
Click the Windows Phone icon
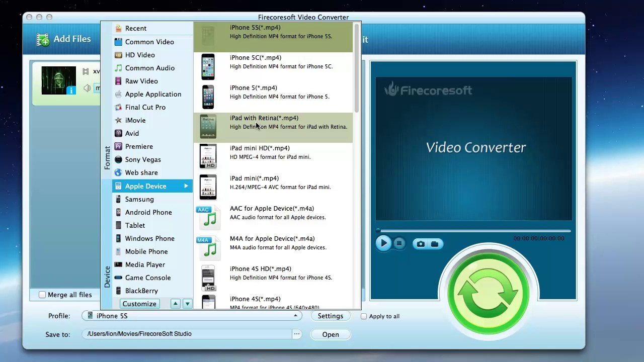pyautogui.click(x=118, y=238)
